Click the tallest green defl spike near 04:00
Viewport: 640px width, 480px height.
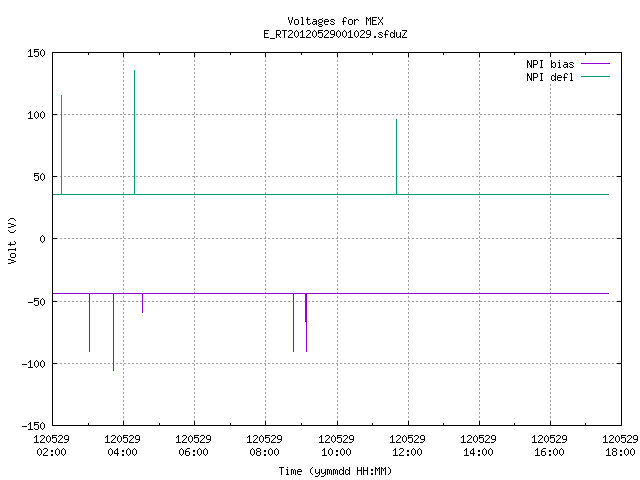(134, 132)
